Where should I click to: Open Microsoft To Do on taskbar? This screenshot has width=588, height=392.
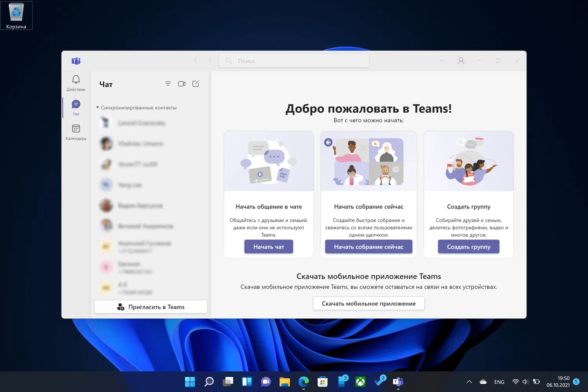tap(379, 381)
